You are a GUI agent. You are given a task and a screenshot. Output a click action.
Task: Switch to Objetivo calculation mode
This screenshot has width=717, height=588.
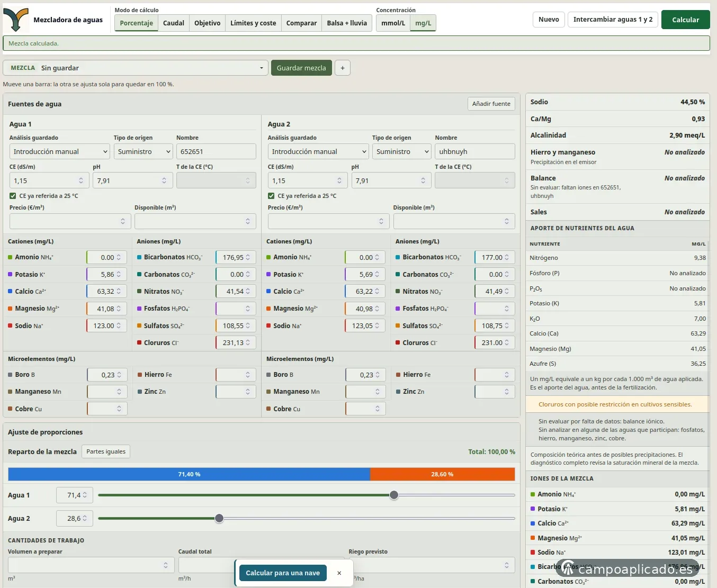point(208,23)
